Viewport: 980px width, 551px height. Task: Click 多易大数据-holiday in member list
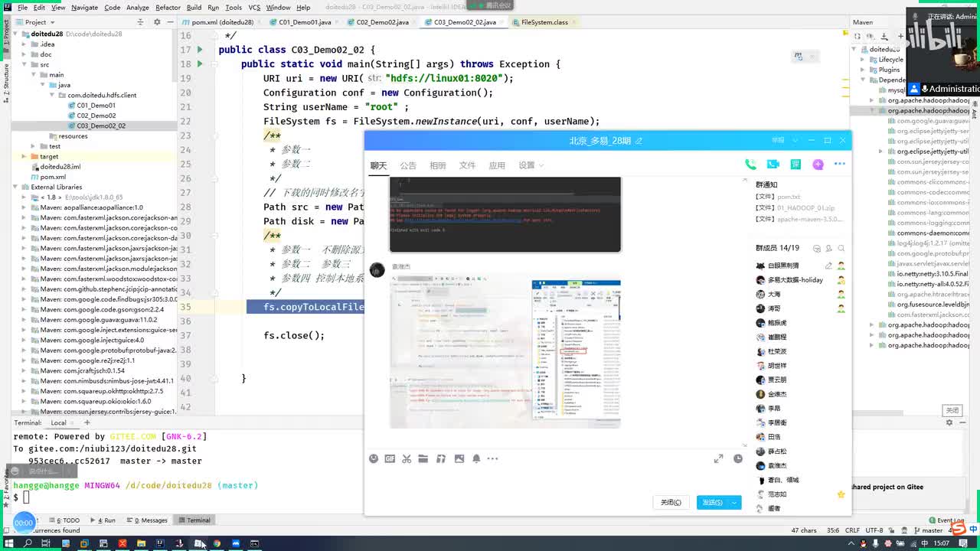pyautogui.click(x=795, y=280)
